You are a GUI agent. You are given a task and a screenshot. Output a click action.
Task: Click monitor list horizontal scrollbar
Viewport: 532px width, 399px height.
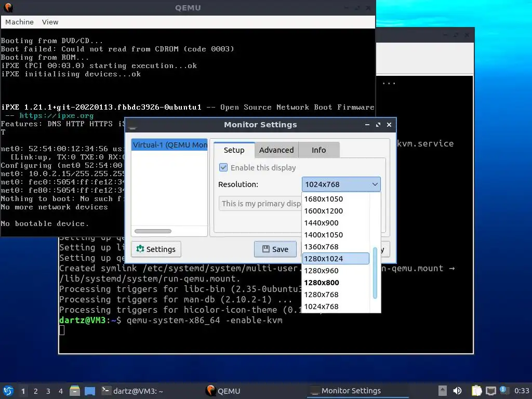pyautogui.click(x=153, y=231)
